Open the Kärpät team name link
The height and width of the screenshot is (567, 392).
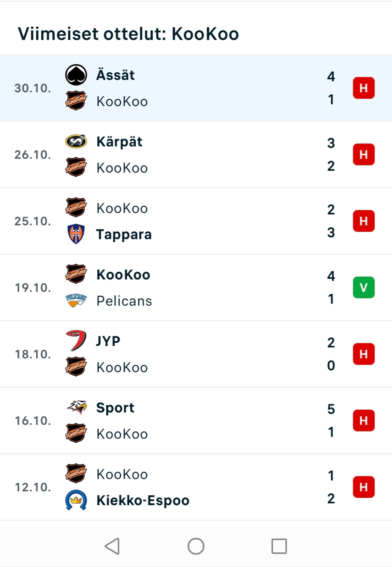click(119, 142)
